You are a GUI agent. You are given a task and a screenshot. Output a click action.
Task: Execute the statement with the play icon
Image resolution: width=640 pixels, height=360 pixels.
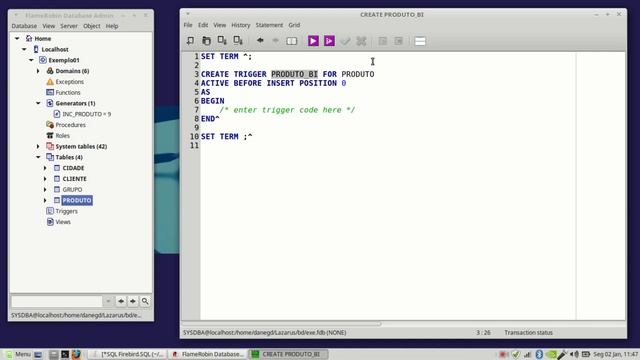(x=313, y=41)
